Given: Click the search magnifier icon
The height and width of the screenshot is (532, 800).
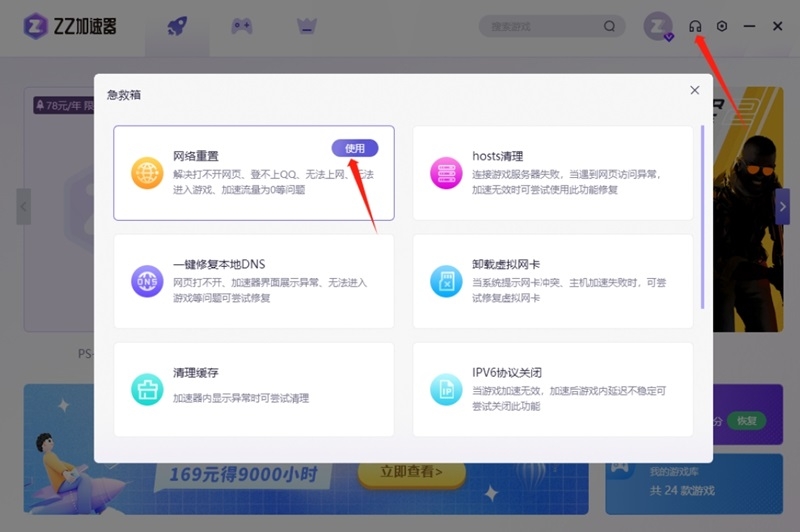Looking at the screenshot, I should click(610, 27).
